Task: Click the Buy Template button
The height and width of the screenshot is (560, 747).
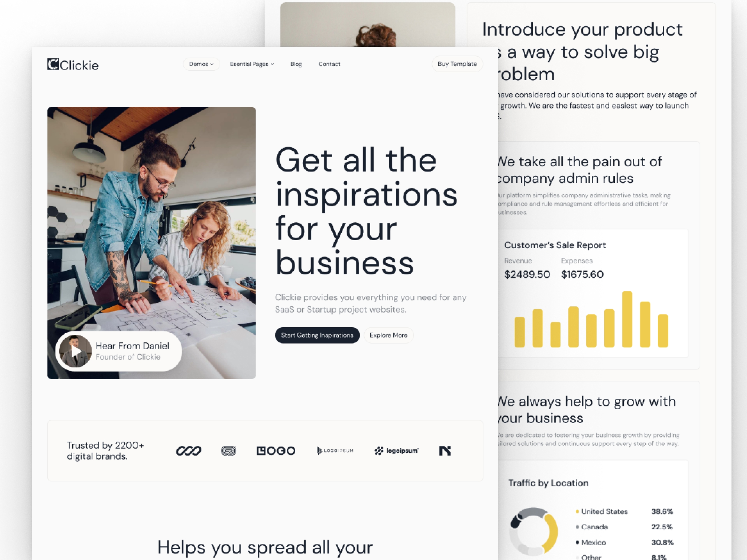Action: tap(458, 63)
